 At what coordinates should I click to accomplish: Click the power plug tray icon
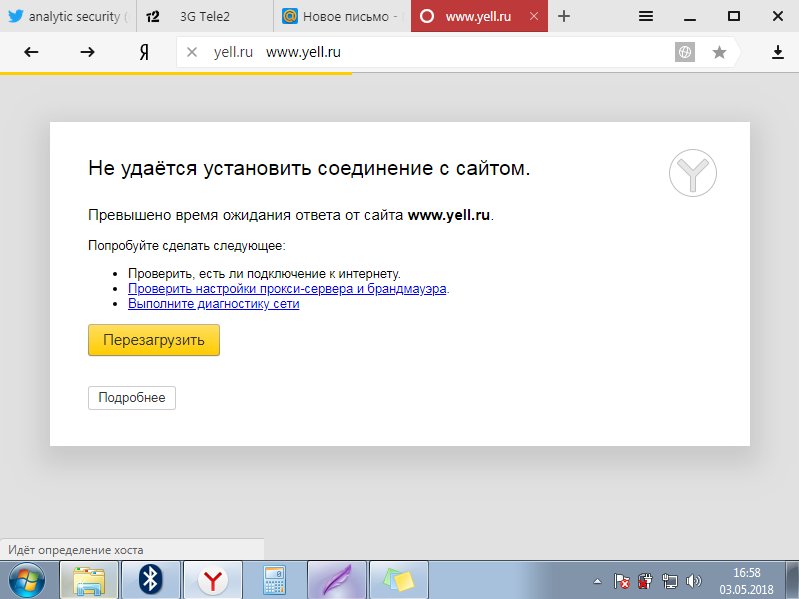pos(645,581)
